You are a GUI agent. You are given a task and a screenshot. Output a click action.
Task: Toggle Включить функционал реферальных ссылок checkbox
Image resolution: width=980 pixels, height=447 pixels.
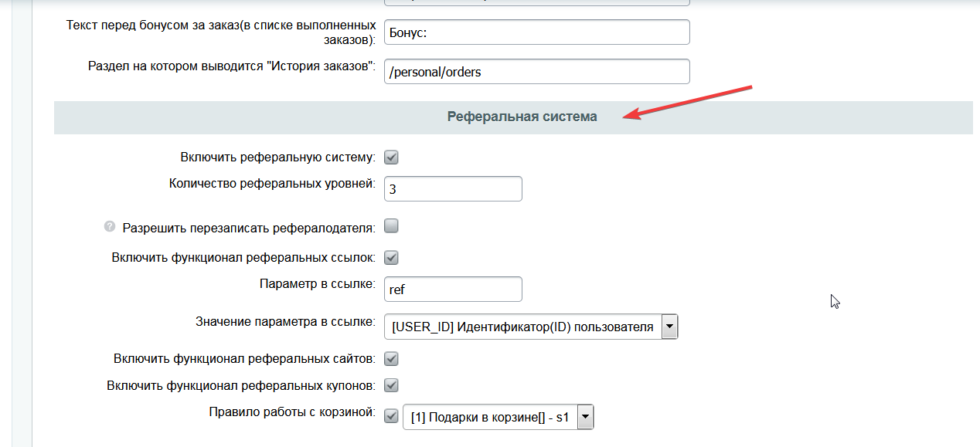point(391,257)
